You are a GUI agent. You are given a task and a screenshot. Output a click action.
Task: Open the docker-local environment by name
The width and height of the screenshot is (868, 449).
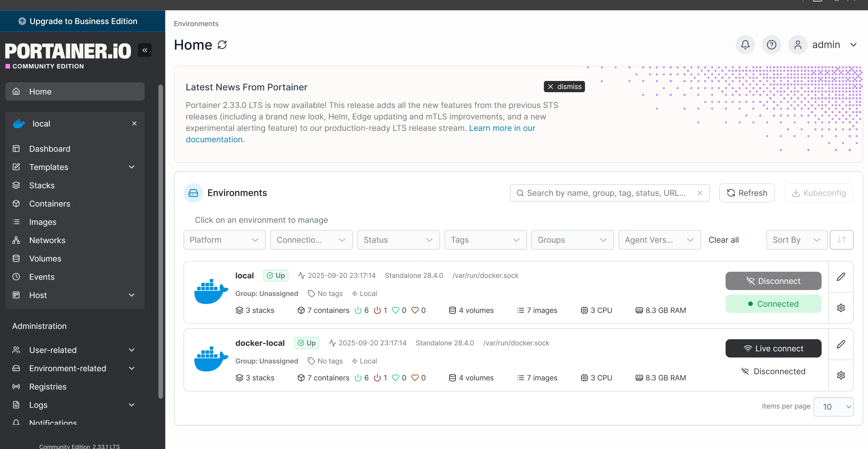260,343
